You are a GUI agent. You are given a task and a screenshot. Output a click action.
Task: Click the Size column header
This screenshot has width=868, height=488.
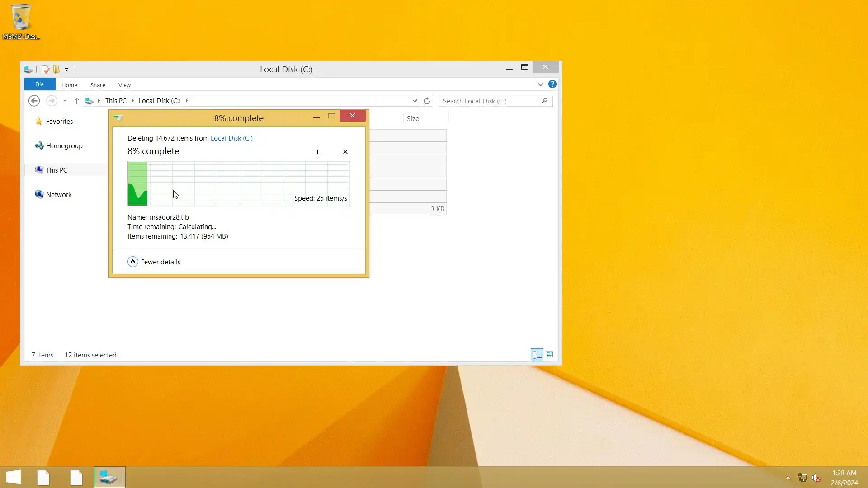point(413,119)
